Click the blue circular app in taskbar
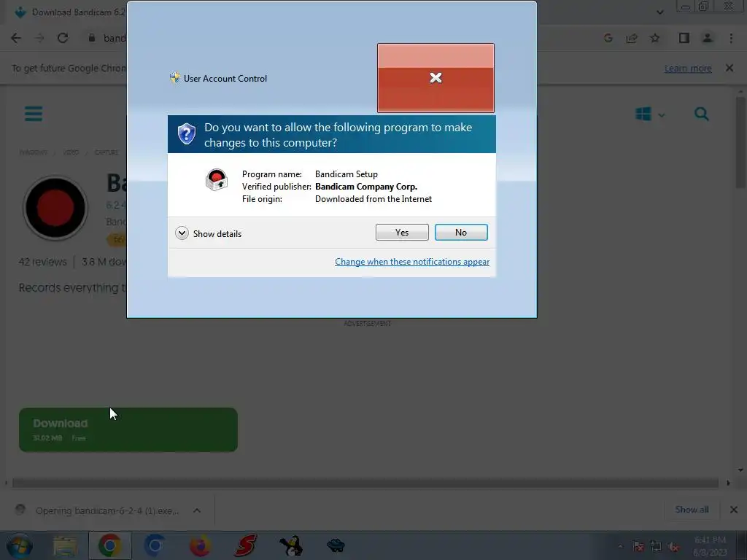The image size is (747, 560). [155, 545]
